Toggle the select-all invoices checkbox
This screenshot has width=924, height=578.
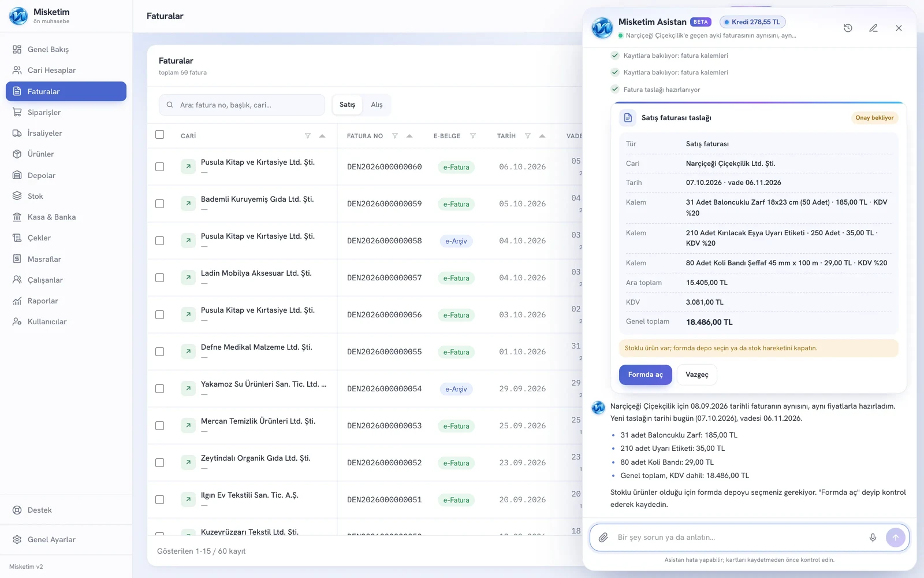tap(160, 135)
